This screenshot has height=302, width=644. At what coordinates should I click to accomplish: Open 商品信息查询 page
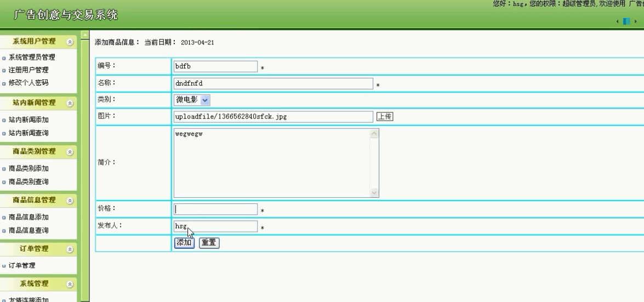click(29, 231)
